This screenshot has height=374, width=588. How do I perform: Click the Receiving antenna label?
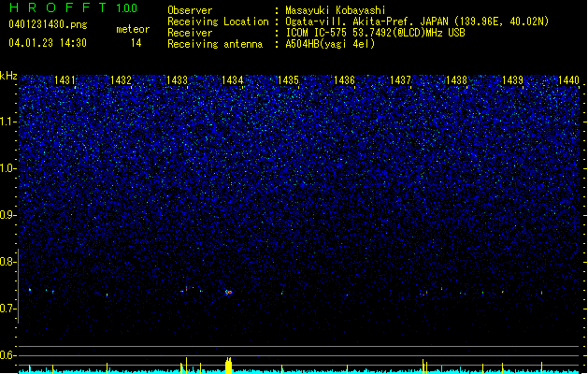tap(215, 44)
